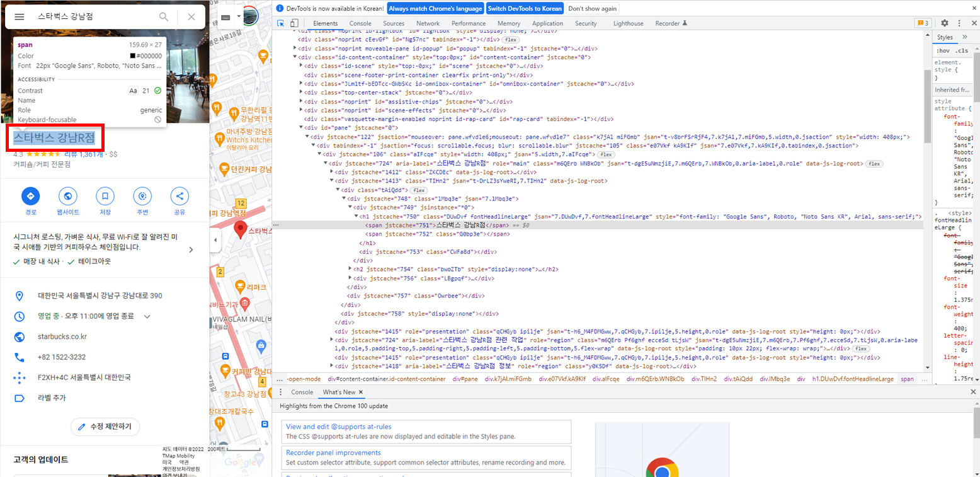Screen dimensions: 980x477
Task: Click the 리퍼크 cafe marker on map
Action: (x=240, y=287)
